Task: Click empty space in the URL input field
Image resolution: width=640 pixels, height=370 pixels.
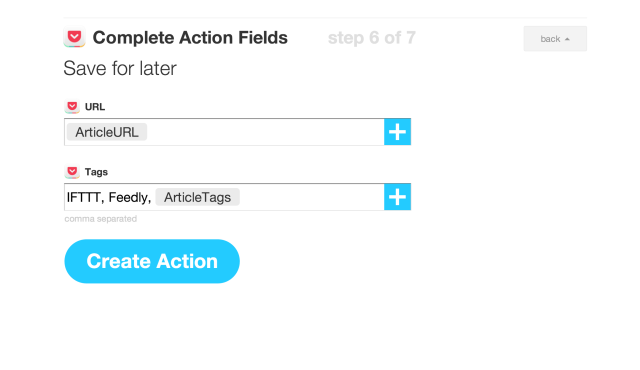Action: (265, 132)
